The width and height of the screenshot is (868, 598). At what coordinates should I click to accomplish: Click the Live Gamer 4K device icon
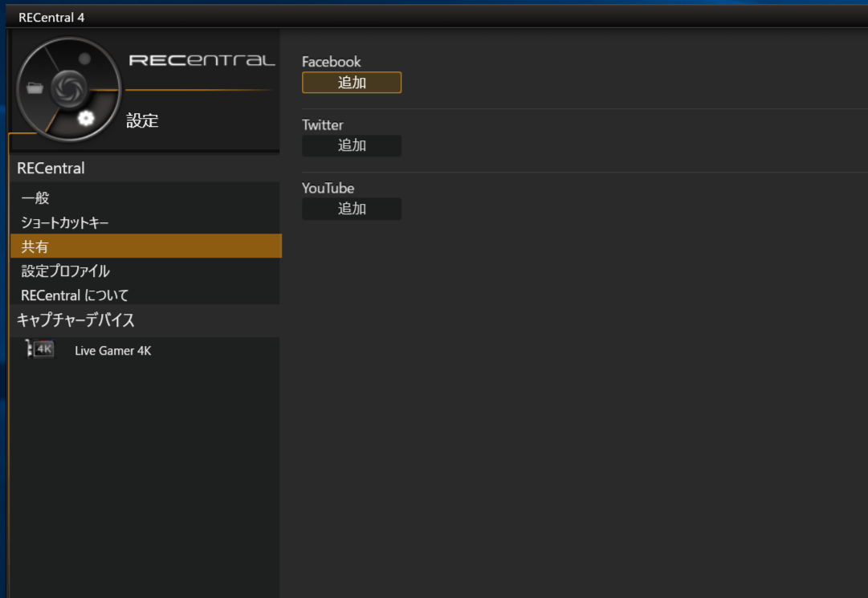coord(40,350)
